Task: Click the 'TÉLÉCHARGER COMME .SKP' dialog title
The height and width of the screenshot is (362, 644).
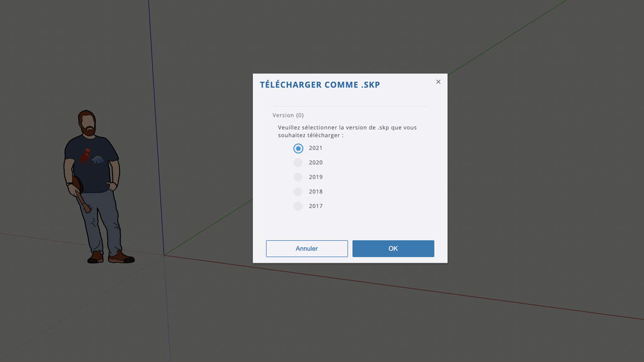Action: 320,85
